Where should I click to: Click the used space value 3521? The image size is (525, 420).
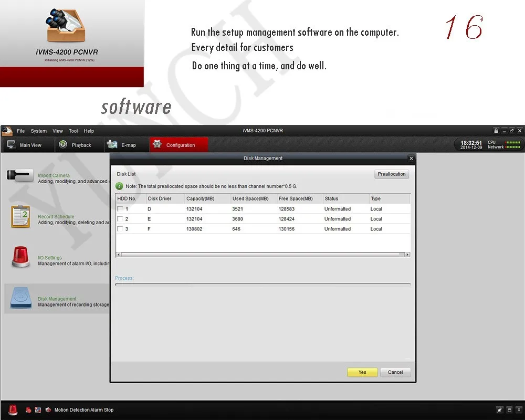click(237, 209)
